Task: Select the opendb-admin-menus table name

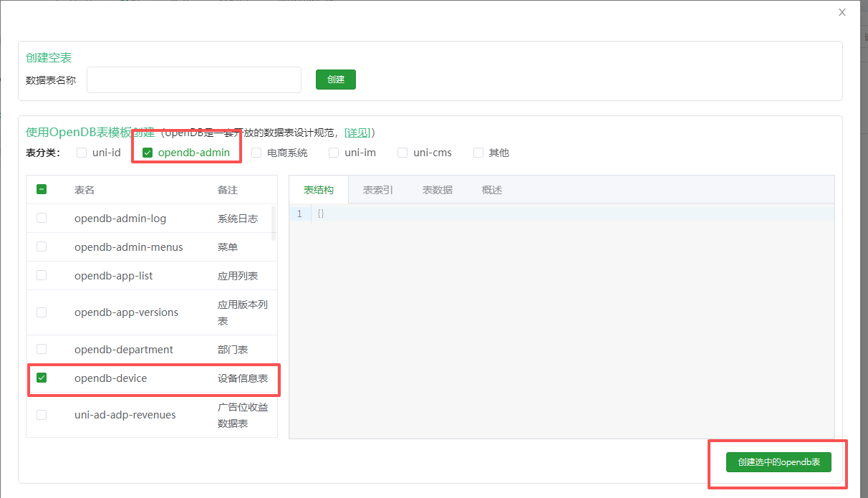Action: (129, 247)
